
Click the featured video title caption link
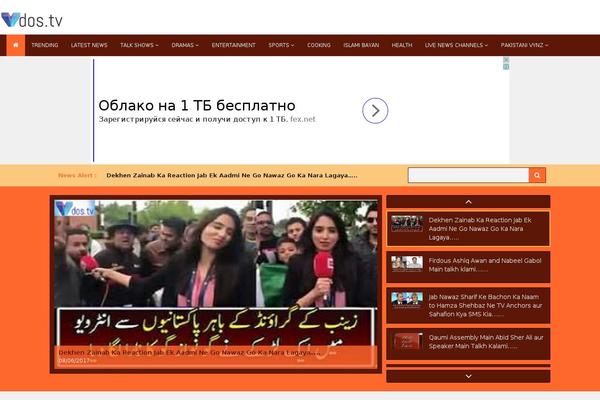pos(189,352)
